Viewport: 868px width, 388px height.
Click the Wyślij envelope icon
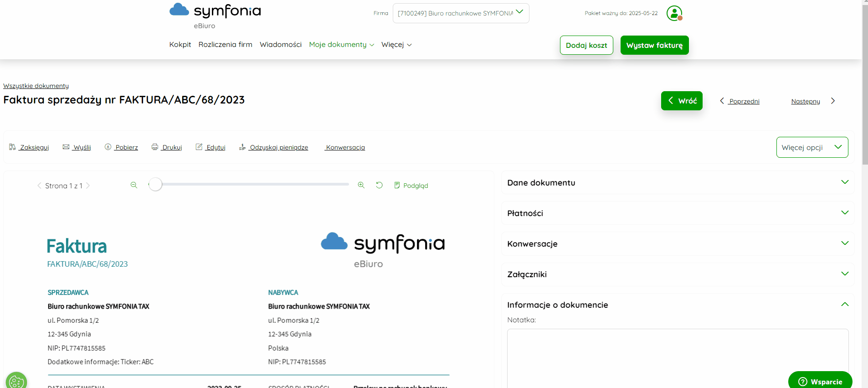66,147
